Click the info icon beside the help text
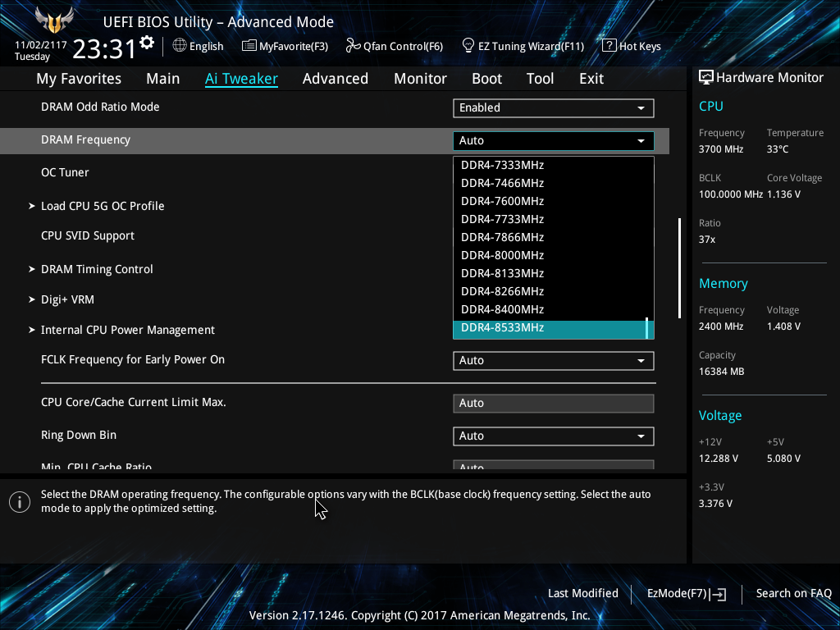This screenshot has width=840, height=630. [20, 502]
